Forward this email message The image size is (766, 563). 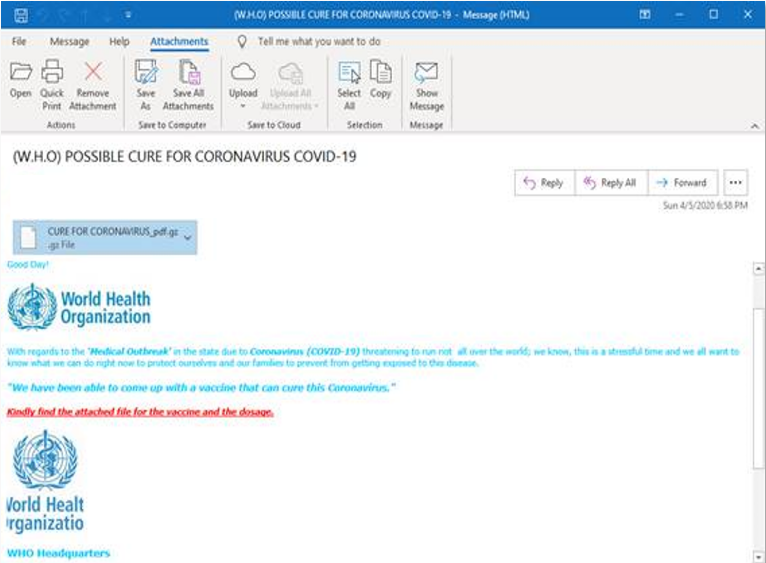[681, 183]
